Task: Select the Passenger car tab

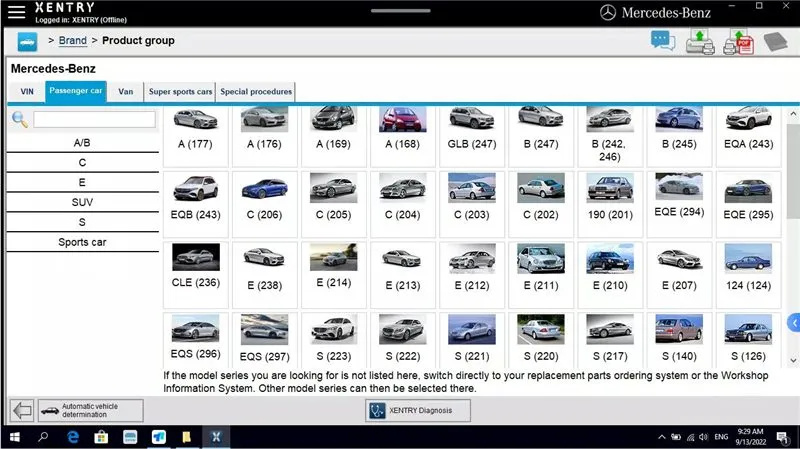Action: 76,91
